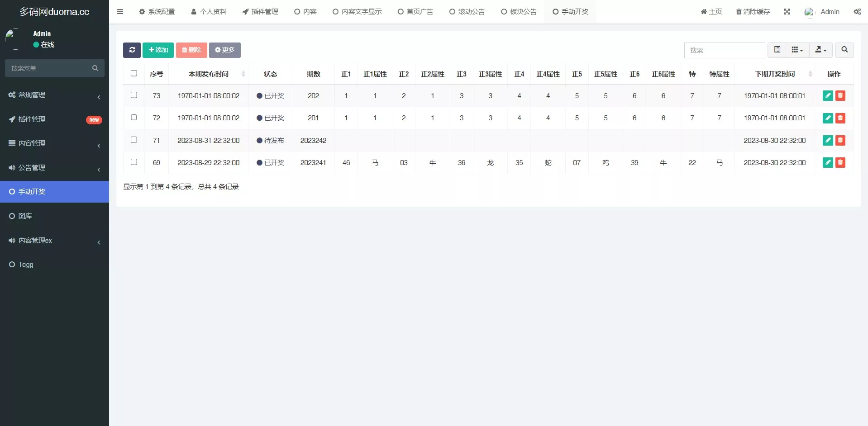Switch to the 系统配置 tab
This screenshot has width=868, height=426.
pyautogui.click(x=157, y=11)
